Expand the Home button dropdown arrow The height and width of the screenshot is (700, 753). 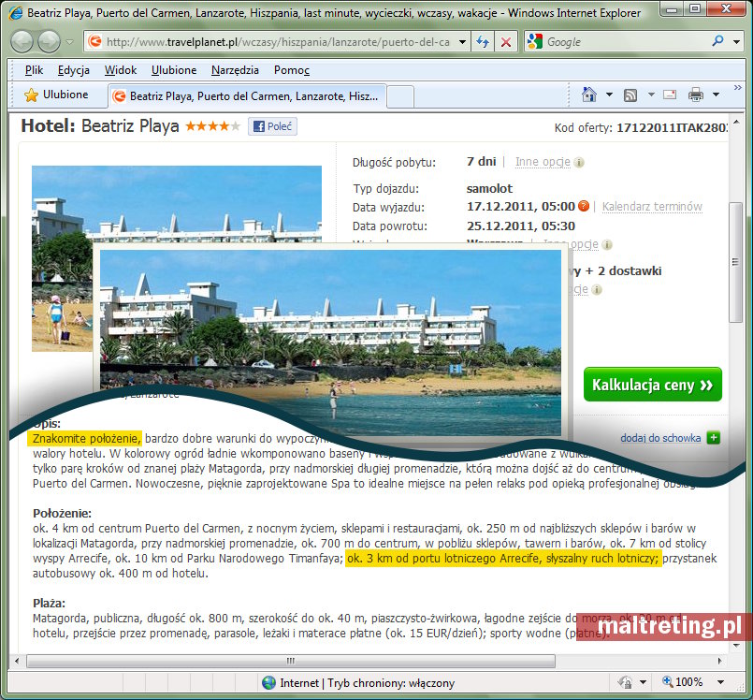[609, 95]
